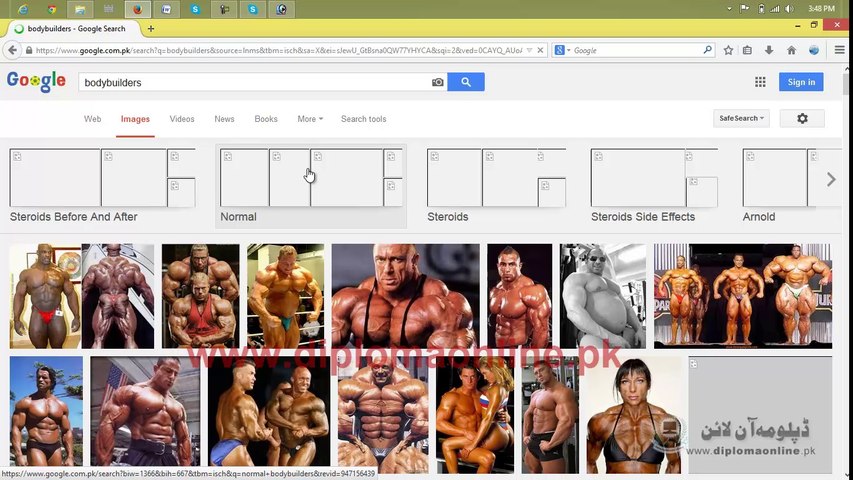The width and height of the screenshot is (853, 480).
Task: Open three bodybuilders on stage image
Action: click(743, 296)
